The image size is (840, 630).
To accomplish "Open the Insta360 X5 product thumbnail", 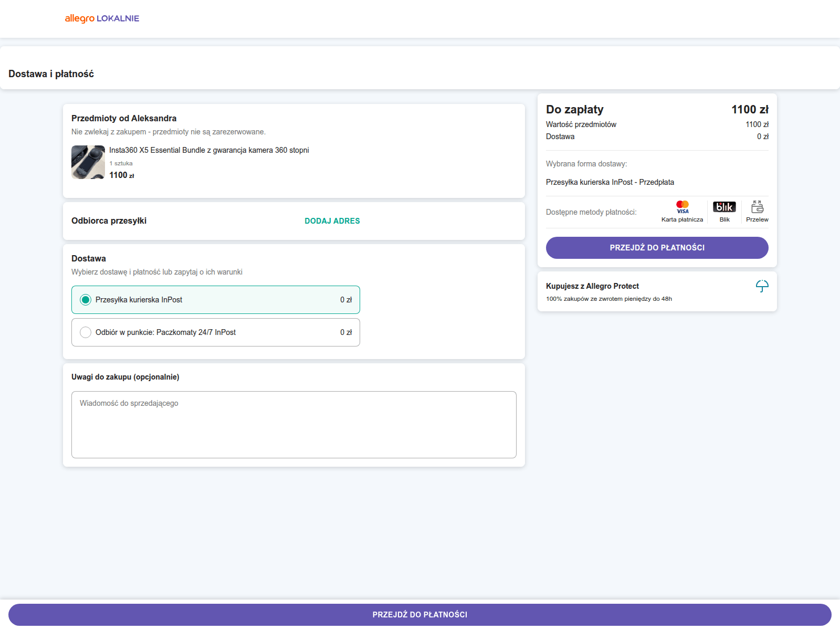I will click(x=88, y=162).
